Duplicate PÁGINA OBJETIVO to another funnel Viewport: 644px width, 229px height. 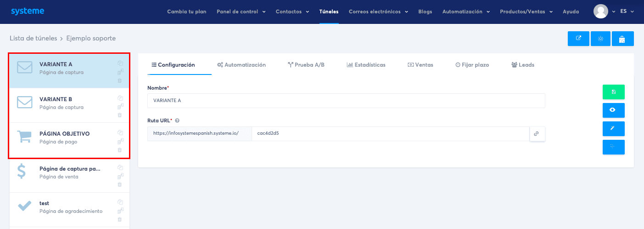pyautogui.click(x=120, y=141)
